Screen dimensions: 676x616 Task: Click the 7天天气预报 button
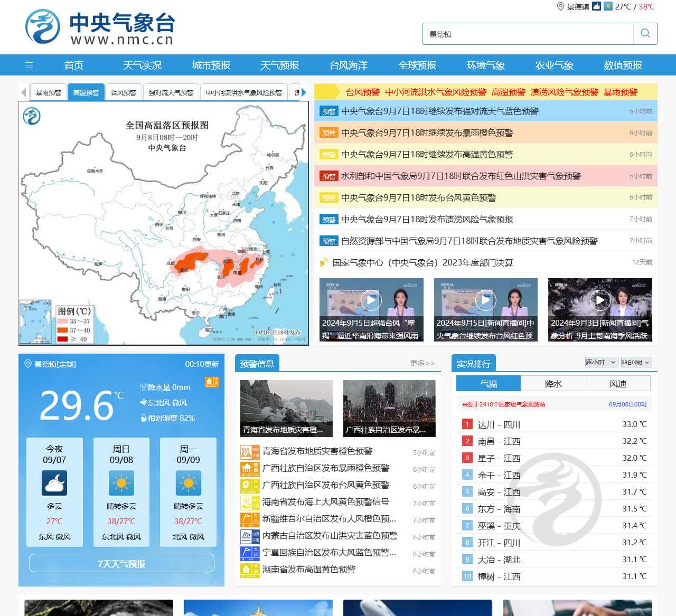click(x=121, y=563)
